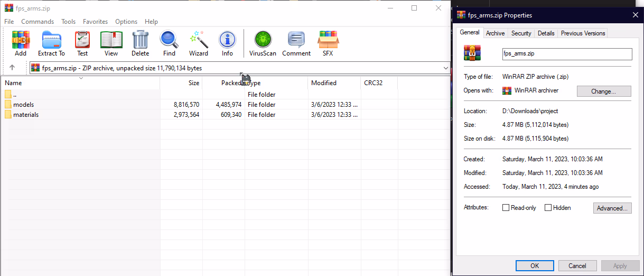Maximize the WinRAR window
This screenshot has width=644, height=276.
[x=414, y=8]
